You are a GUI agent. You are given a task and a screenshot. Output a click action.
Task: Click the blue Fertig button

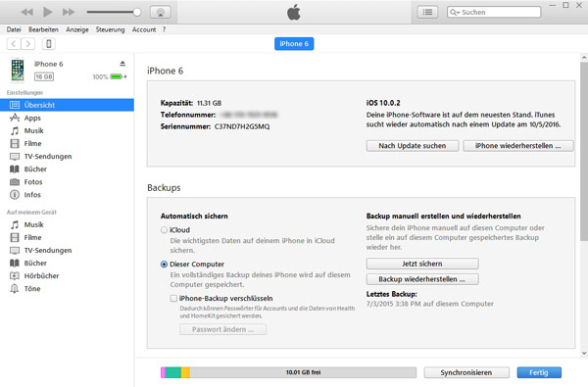(539, 372)
